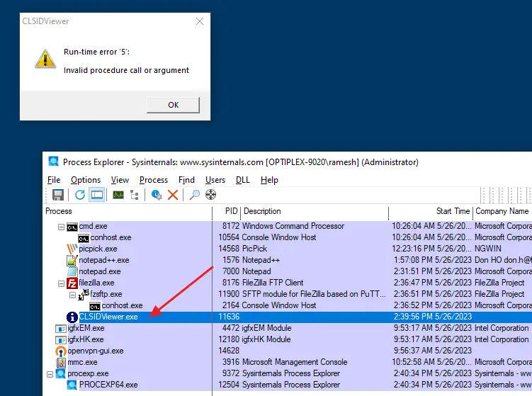The height and width of the screenshot is (396, 532).
Task: Click the Properties gear toolbar icon
Action: (157, 195)
